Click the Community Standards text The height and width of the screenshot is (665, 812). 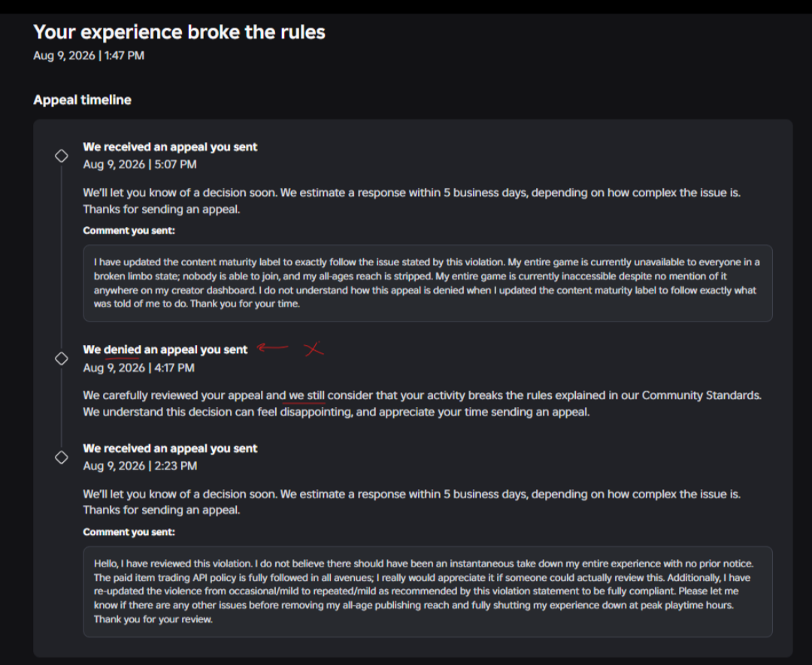pos(701,395)
